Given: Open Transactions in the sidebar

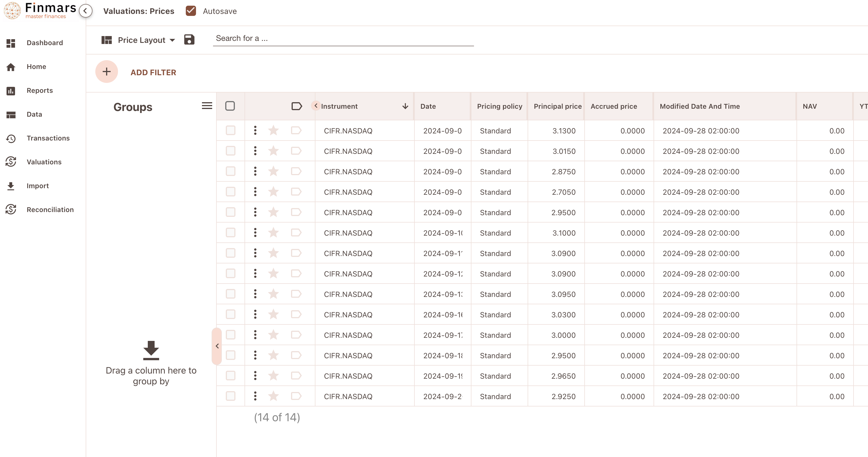Looking at the screenshot, I should [48, 138].
